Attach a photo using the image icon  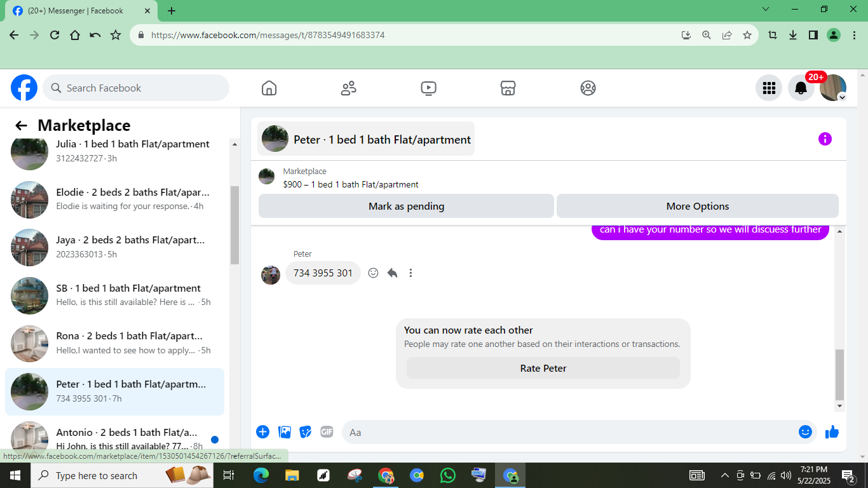click(285, 432)
